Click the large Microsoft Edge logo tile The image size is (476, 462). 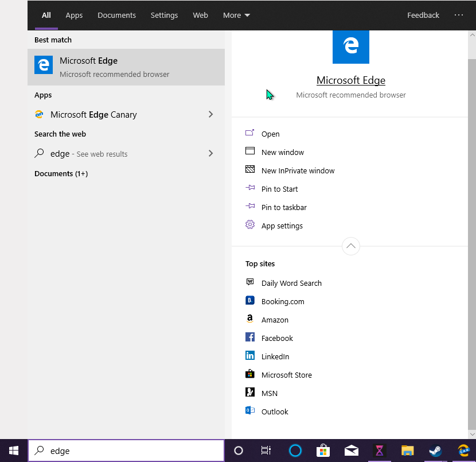point(350,47)
